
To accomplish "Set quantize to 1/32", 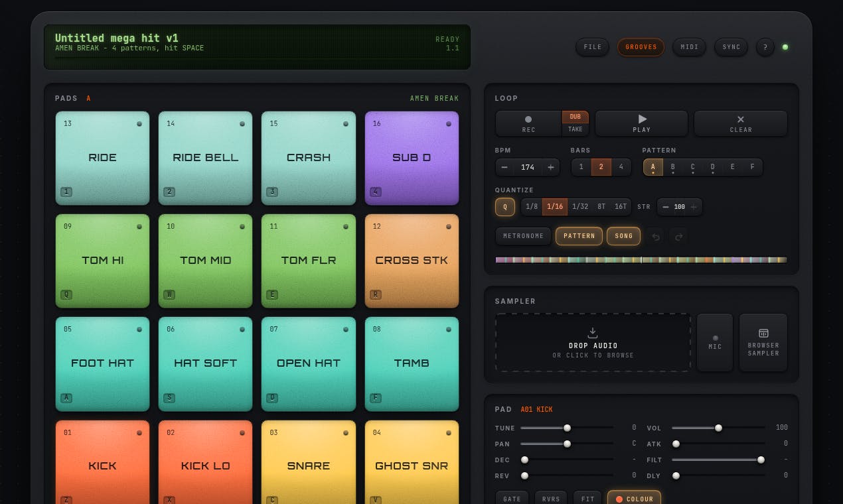I will click(580, 207).
